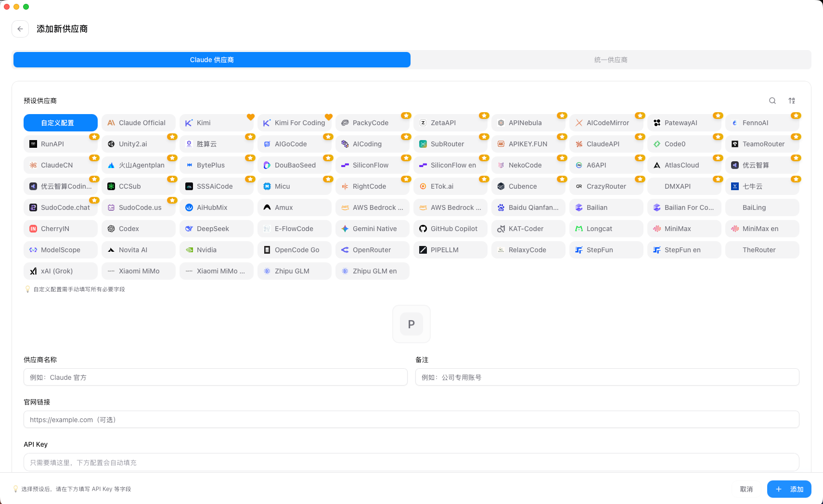Pick the PackyCode provider preset
This screenshot has width=823, height=504.
[373, 123]
